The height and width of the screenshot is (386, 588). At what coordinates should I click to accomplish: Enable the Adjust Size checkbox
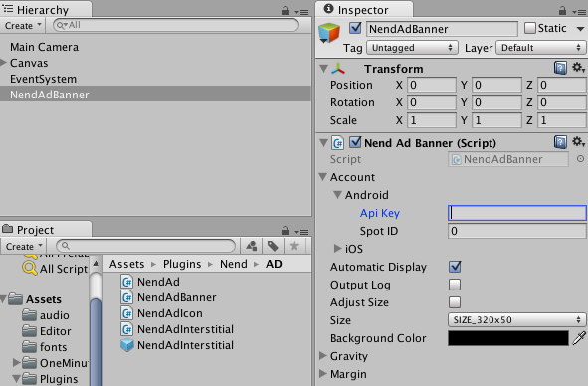pyautogui.click(x=455, y=302)
